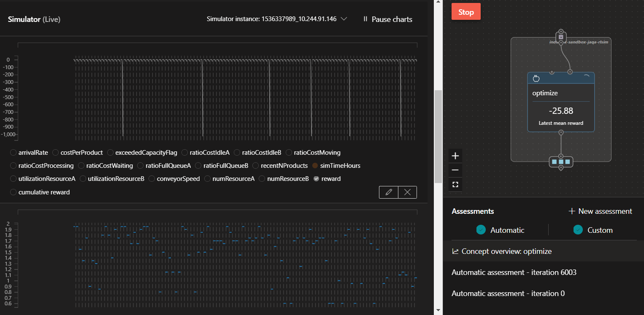Toggle recentNProducts series
The image size is (644, 315).
256,166
